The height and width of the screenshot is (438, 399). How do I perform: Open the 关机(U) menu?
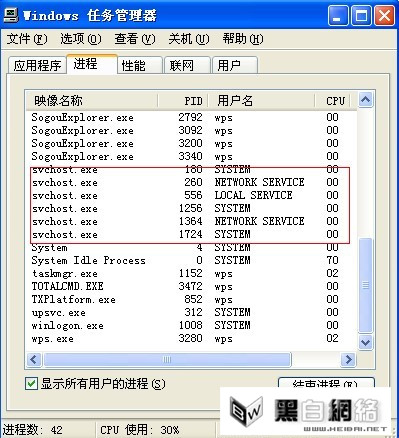pos(189,39)
